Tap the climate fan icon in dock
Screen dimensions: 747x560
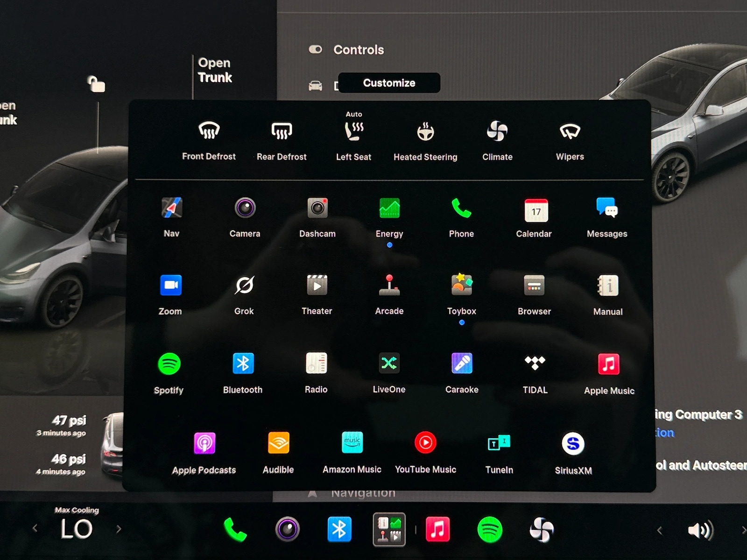click(542, 530)
